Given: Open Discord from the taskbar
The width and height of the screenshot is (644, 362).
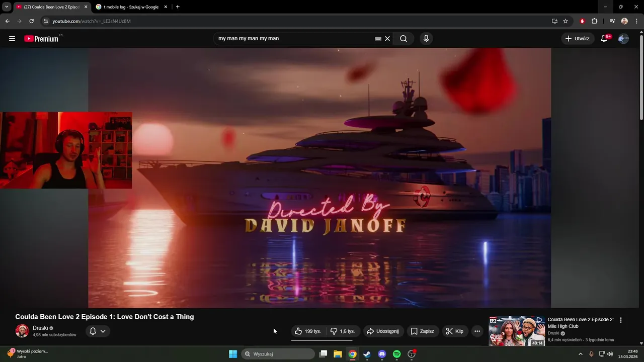Looking at the screenshot, I should coord(382,354).
